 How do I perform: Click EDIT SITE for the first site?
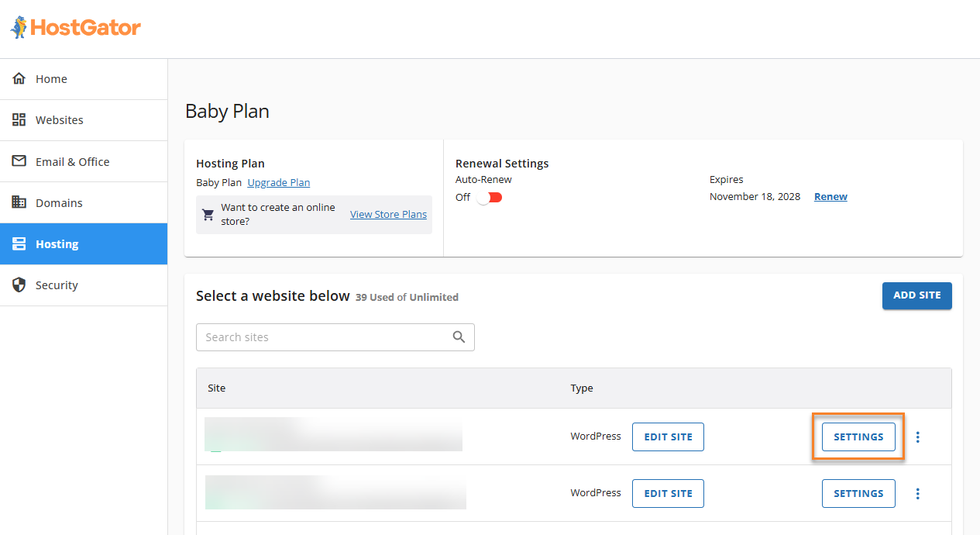click(x=668, y=437)
